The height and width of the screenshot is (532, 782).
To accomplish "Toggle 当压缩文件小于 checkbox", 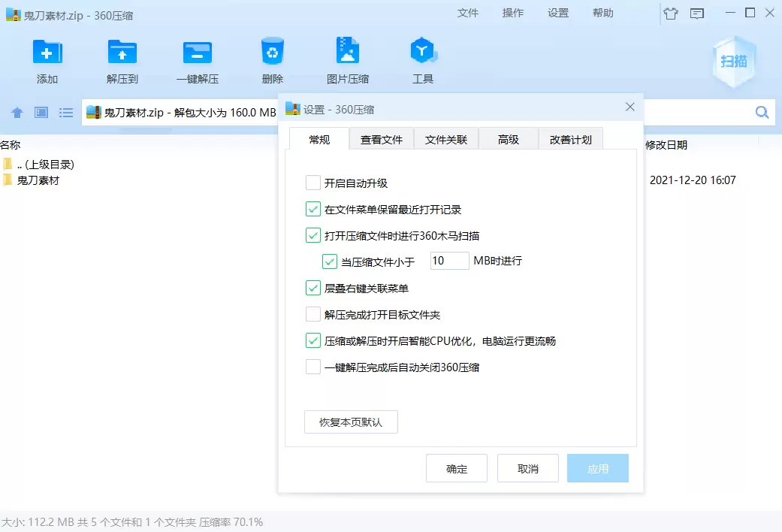I will pyautogui.click(x=330, y=261).
